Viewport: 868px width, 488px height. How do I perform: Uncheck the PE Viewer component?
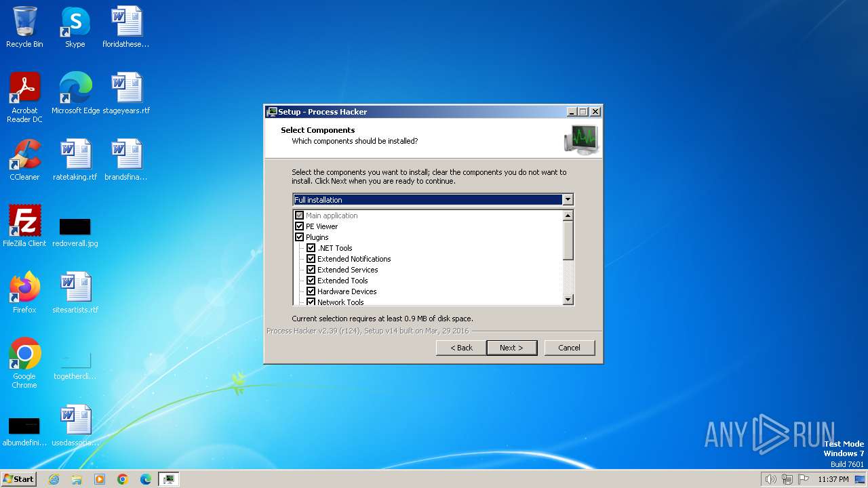pyautogui.click(x=299, y=226)
